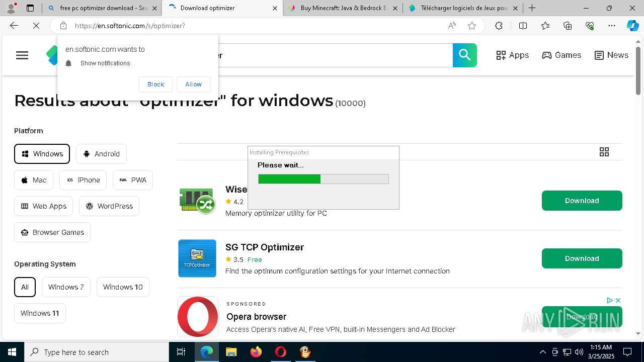Open a new browser tab
Viewport: 644px width, 362px height.
click(x=532, y=8)
